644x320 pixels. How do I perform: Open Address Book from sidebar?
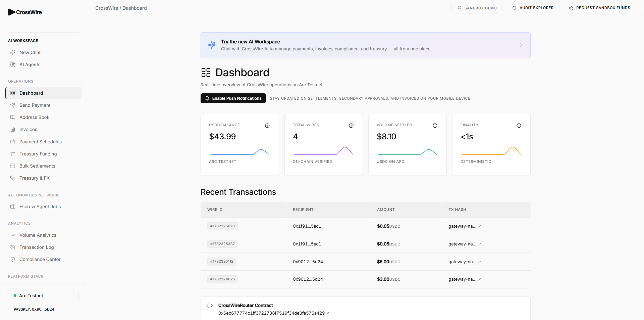click(43, 117)
